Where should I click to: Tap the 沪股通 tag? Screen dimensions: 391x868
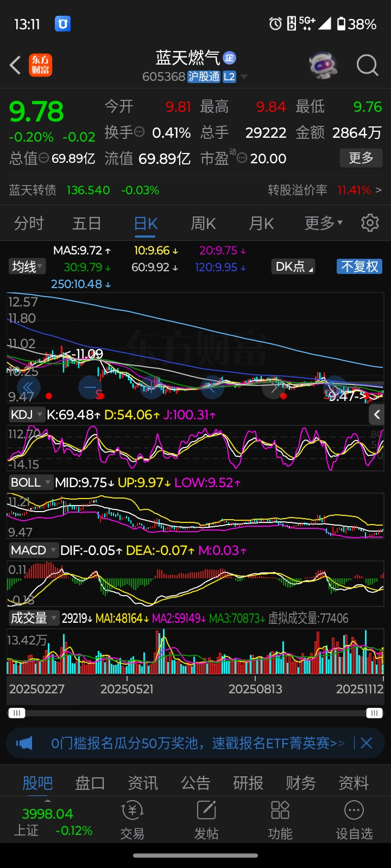pos(204,76)
